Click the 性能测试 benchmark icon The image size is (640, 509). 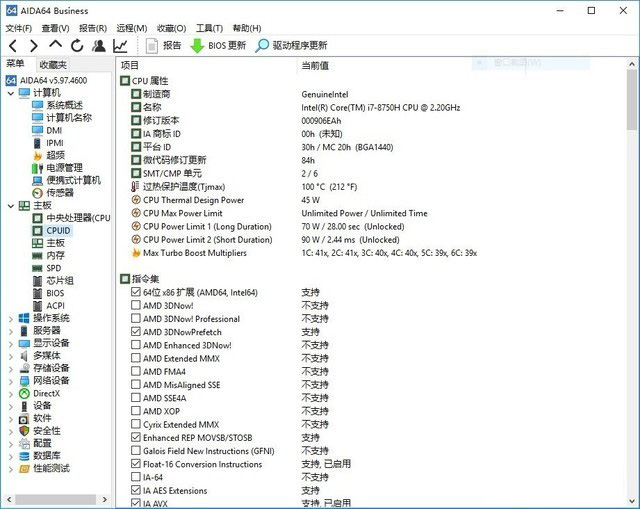[24, 469]
